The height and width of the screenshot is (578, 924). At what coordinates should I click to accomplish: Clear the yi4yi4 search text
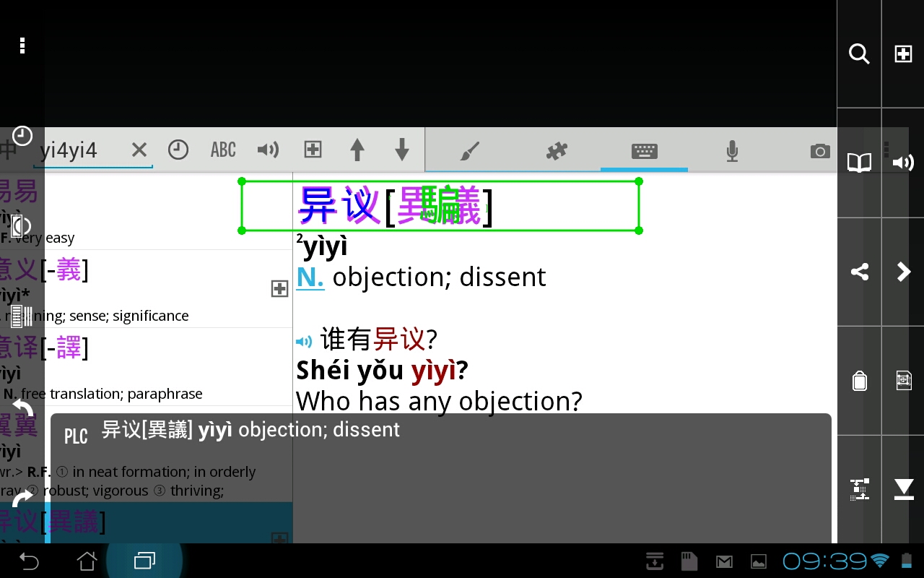(139, 150)
